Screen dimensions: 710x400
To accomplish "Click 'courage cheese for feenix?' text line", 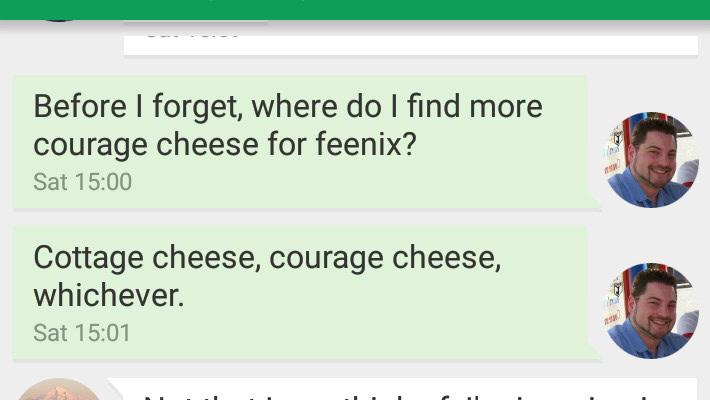I will (x=225, y=146).
